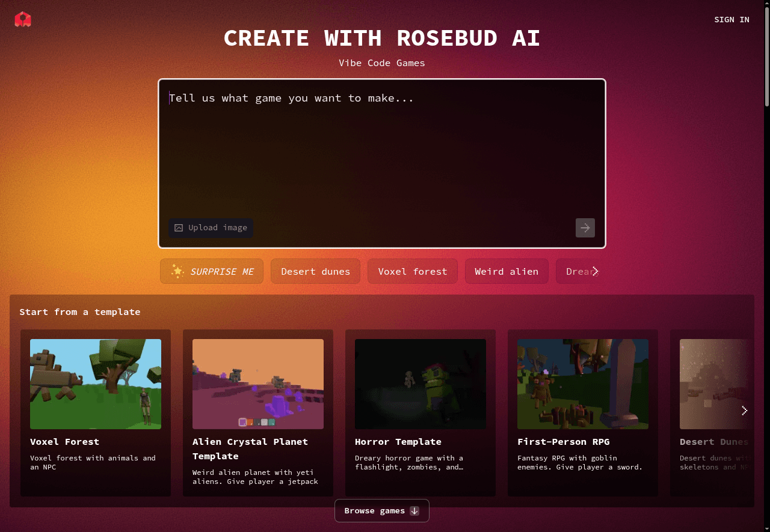770x532 pixels.
Task: Click the arrow icon to submit the prompt
Action: [585, 227]
